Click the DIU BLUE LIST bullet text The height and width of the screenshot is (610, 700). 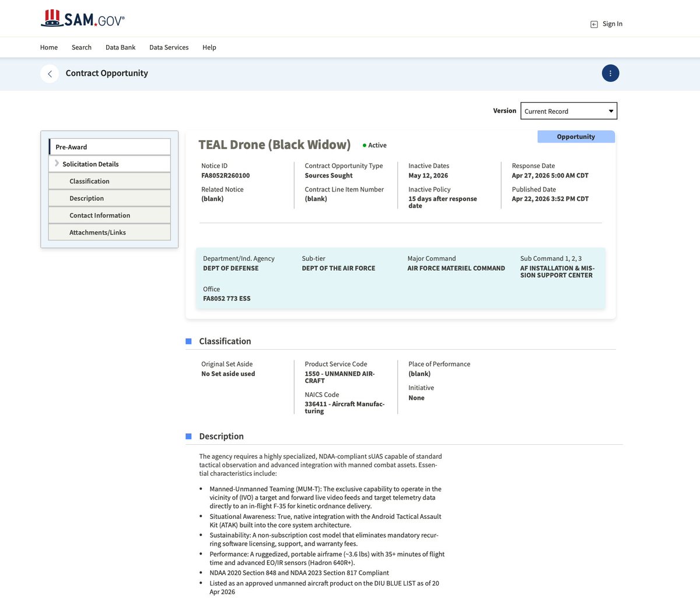(324, 587)
